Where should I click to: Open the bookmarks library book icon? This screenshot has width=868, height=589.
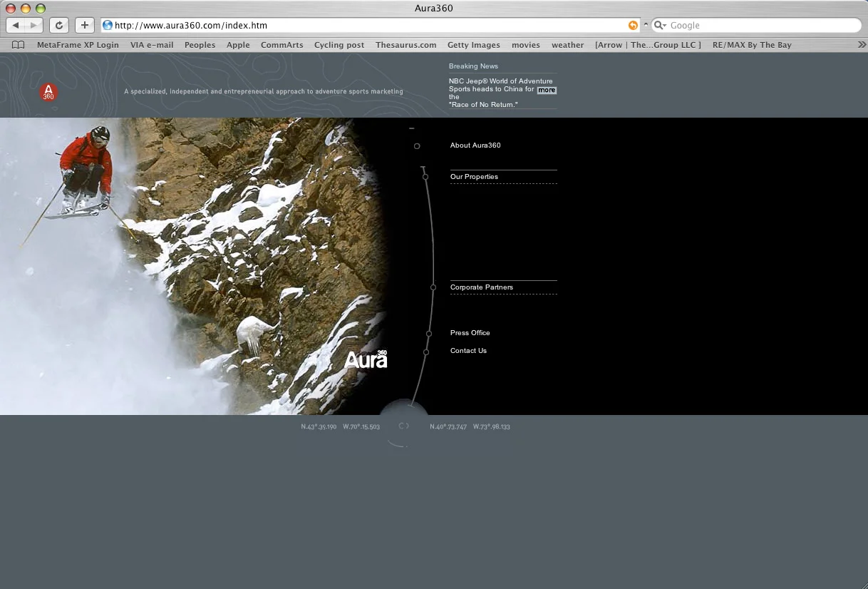[x=19, y=45]
